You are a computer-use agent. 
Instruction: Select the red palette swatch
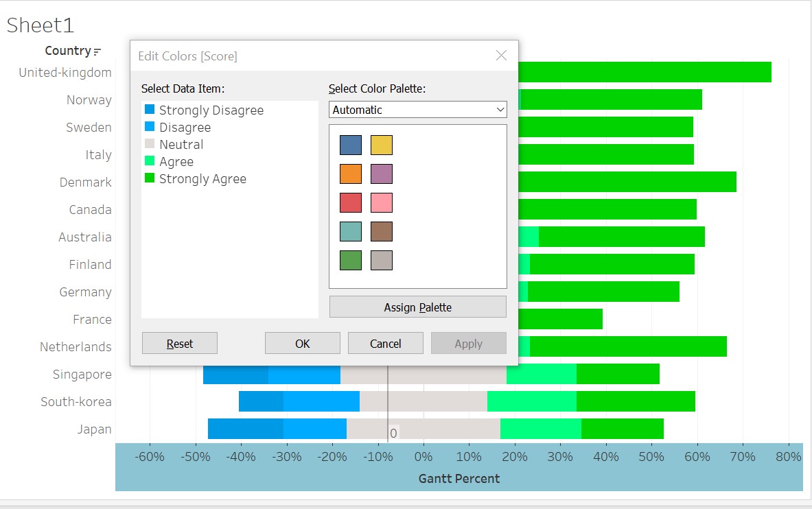click(x=351, y=203)
